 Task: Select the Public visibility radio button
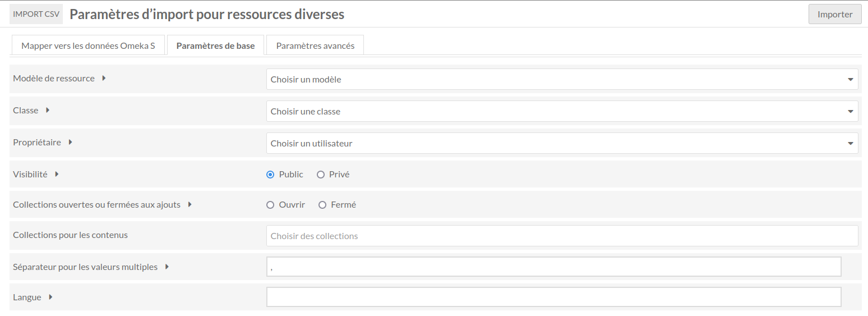(270, 175)
